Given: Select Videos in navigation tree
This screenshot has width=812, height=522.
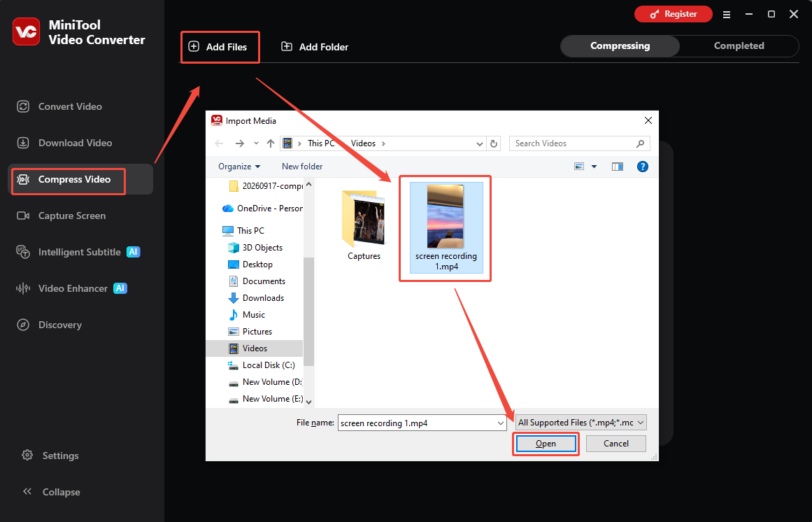Looking at the screenshot, I should [x=255, y=348].
